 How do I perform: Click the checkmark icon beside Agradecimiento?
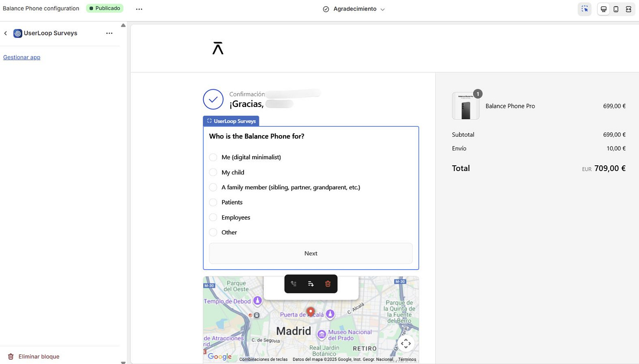click(326, 9)
